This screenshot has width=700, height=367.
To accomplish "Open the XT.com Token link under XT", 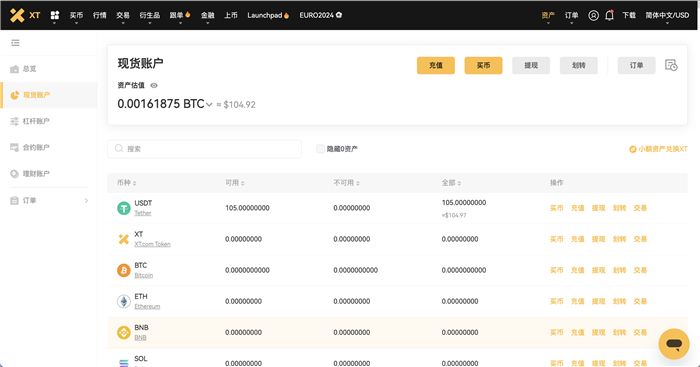I will point(152,244).
